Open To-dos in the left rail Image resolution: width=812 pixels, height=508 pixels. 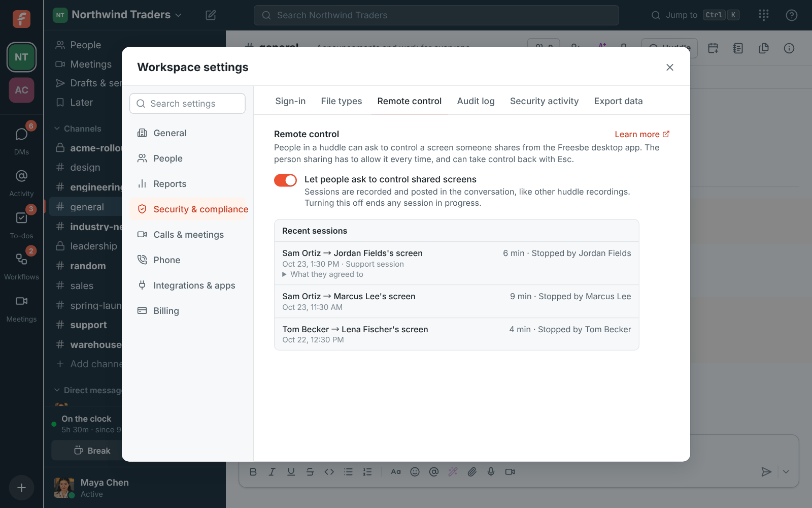(21, 224)
